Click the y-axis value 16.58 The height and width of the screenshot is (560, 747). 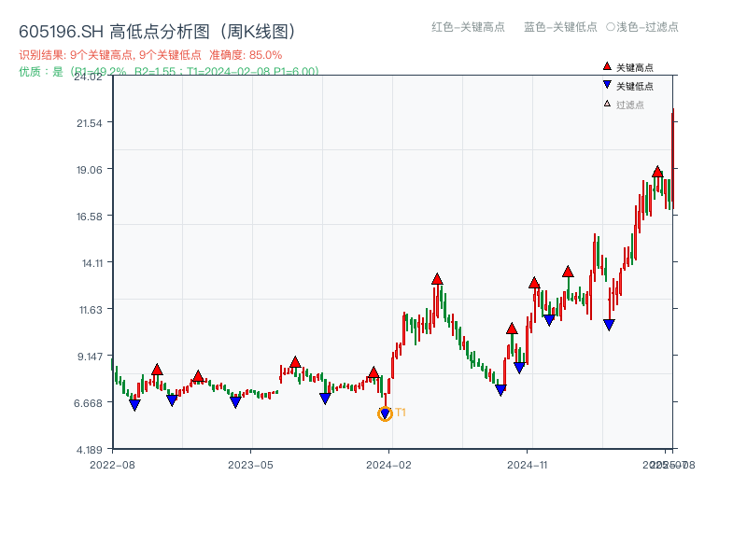tap(90, 217)
